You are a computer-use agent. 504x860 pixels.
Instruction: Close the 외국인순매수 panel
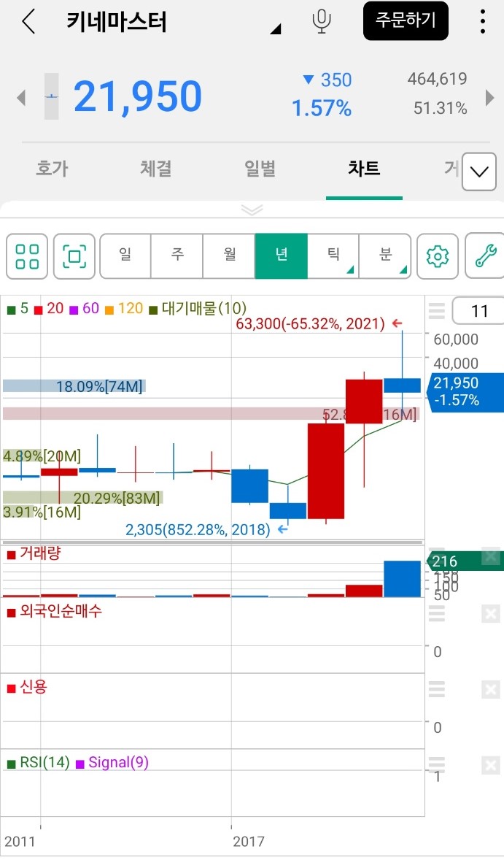pos(491,614)
